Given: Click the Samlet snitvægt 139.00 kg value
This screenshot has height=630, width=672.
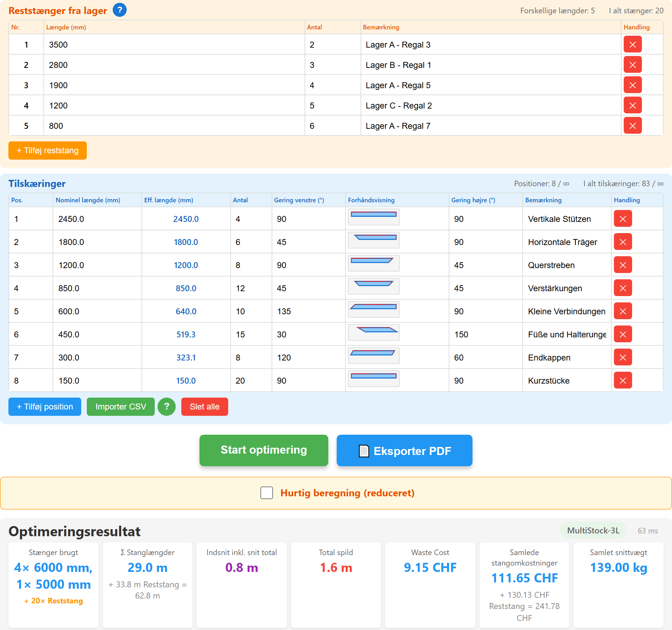Looking at the screenshot, I should 618,567.
